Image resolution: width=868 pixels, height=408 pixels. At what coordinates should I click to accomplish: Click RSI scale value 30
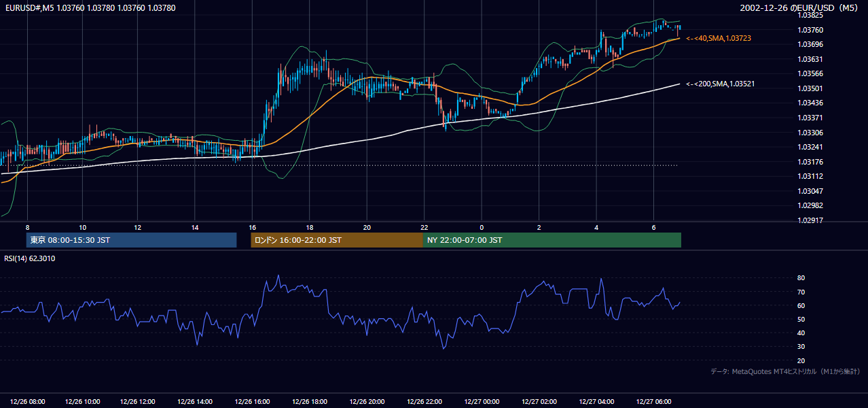point(801,347)
